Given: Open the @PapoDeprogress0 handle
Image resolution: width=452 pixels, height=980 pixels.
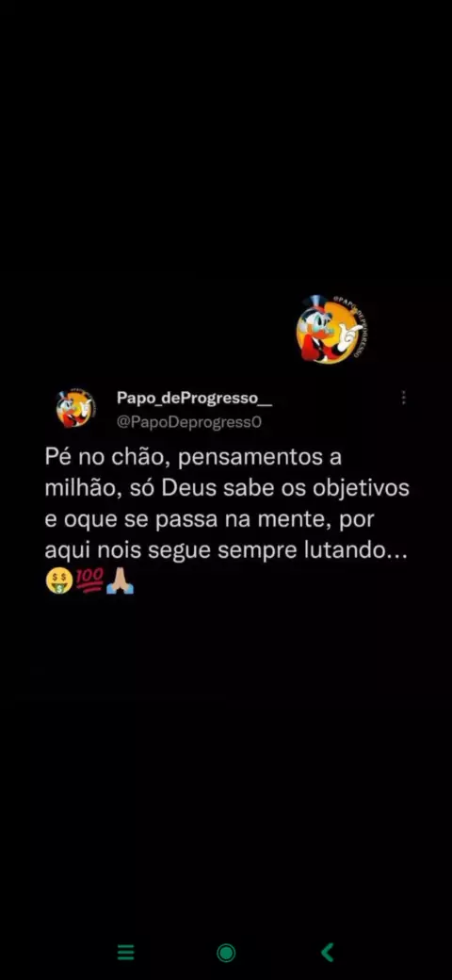Looking at the screenshot, I should [x=188, y=422].
